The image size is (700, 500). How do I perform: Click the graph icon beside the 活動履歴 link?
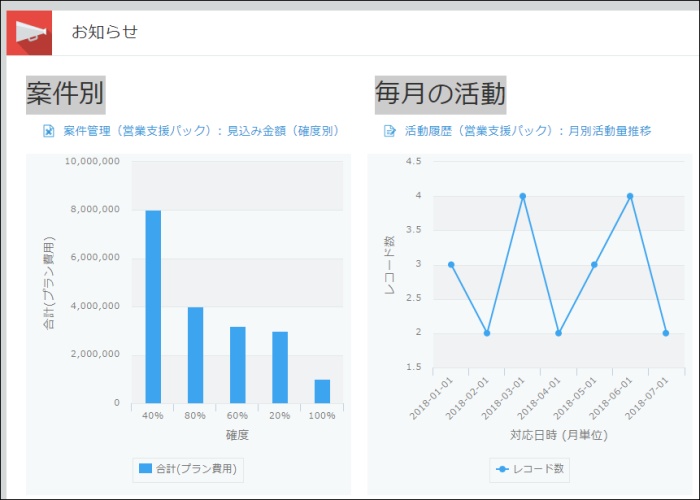[x=390, y=131]
